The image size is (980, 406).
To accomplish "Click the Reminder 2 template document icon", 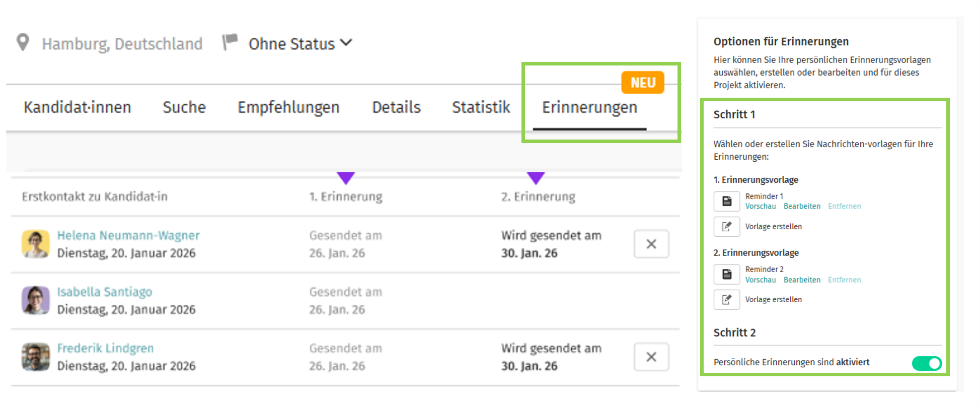I will (x=726, y=275).
